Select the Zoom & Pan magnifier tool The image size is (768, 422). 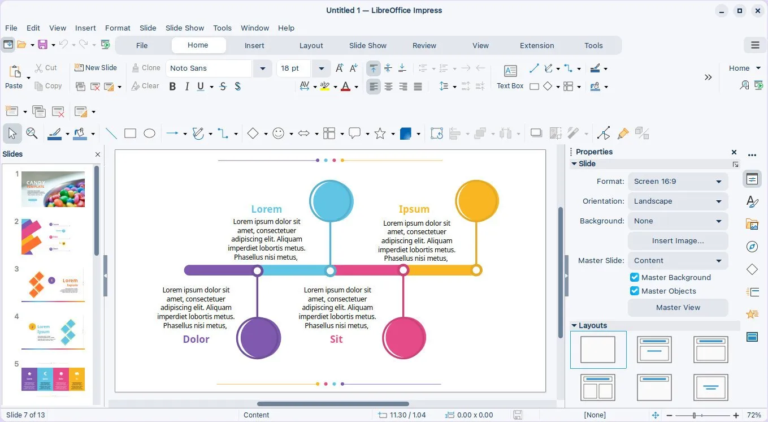point(32,133)
